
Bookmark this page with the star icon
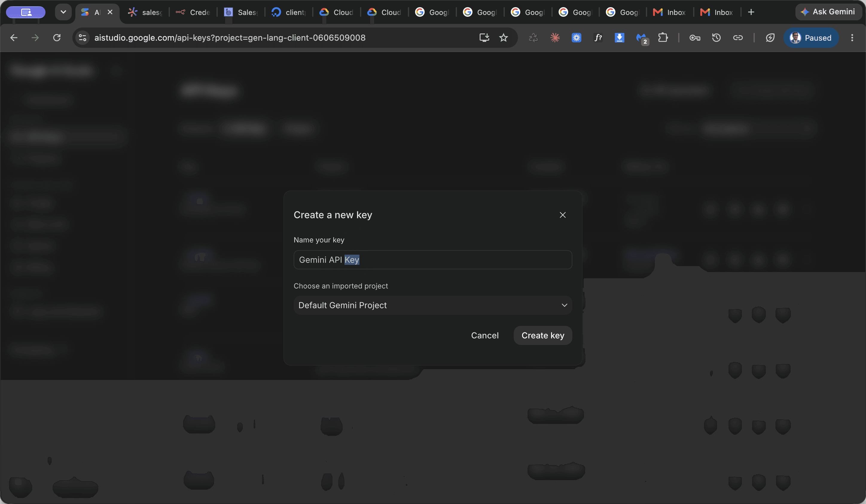coord(504,38)
